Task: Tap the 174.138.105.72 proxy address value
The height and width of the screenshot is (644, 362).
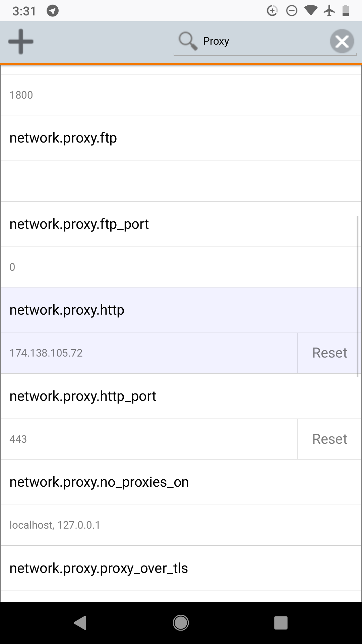Action: [x=46, y=353]
